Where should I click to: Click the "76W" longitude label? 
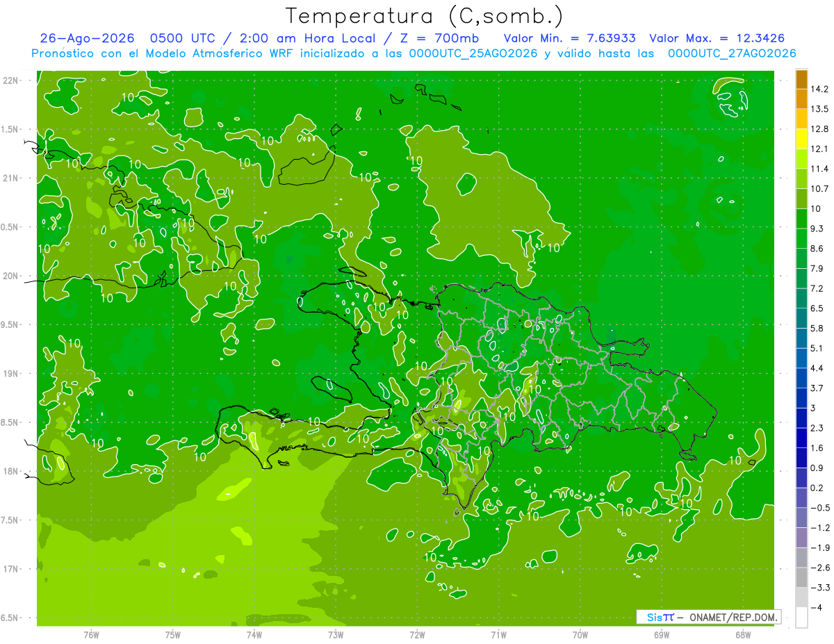[91, 635]
